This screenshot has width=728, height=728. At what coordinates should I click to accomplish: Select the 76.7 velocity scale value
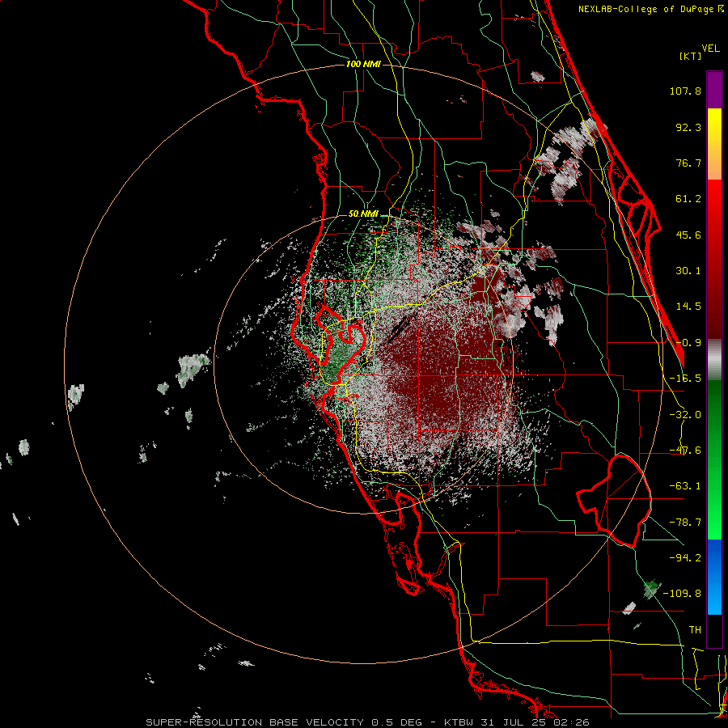(688, 163)
